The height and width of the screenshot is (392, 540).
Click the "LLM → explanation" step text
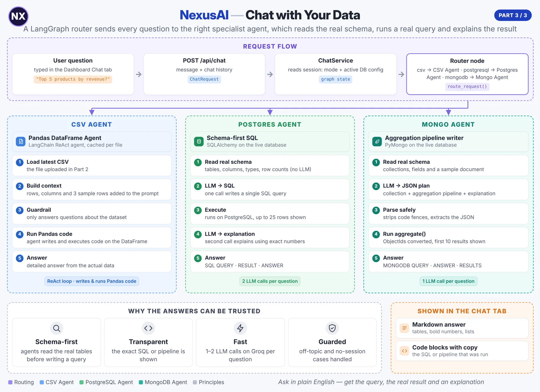[230, 234]
